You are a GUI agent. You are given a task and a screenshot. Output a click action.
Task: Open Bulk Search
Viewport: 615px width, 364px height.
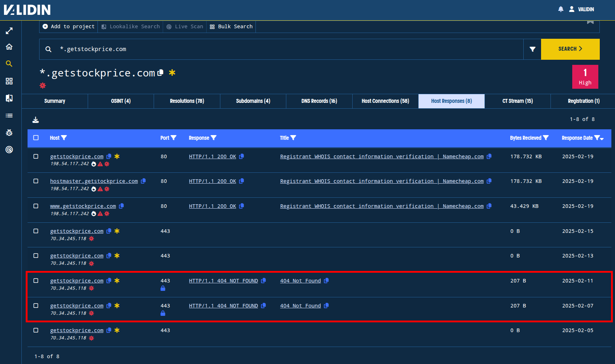point(231,26)
